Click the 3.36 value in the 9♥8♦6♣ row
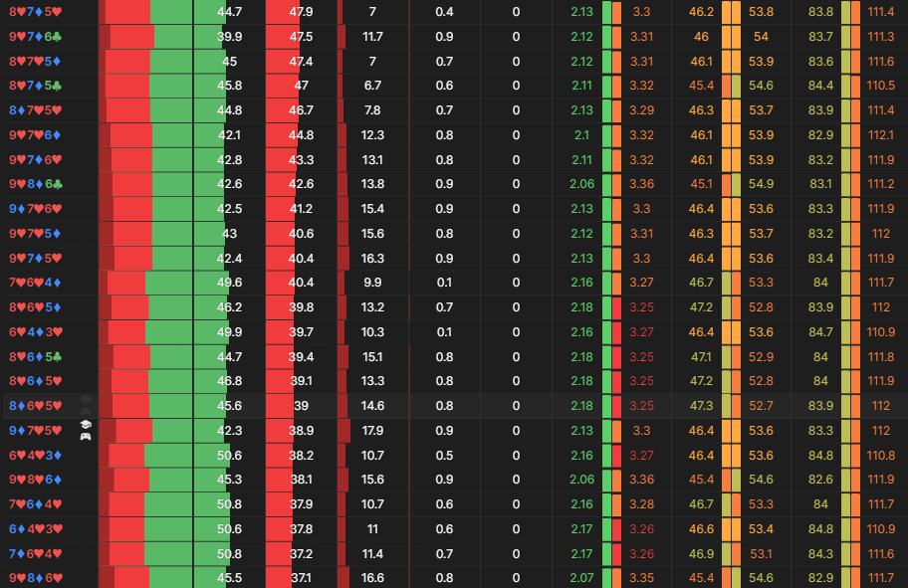 click(642, 184)
